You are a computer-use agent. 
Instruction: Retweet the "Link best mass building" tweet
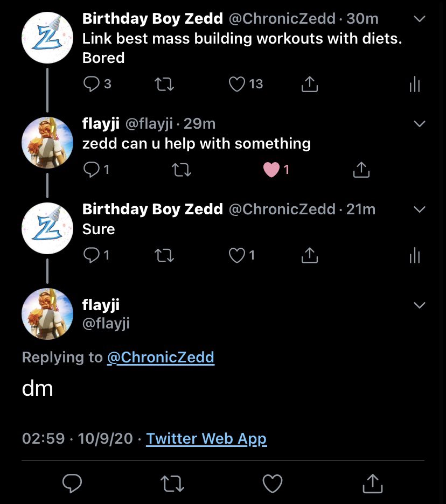[163, 84]
